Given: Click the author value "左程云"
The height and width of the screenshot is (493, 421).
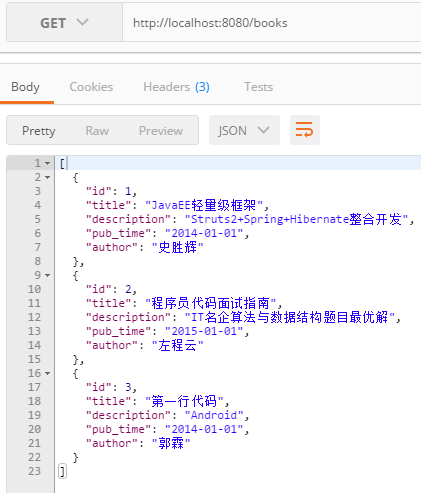Looking at the screenshot, I should pos(177,345).
